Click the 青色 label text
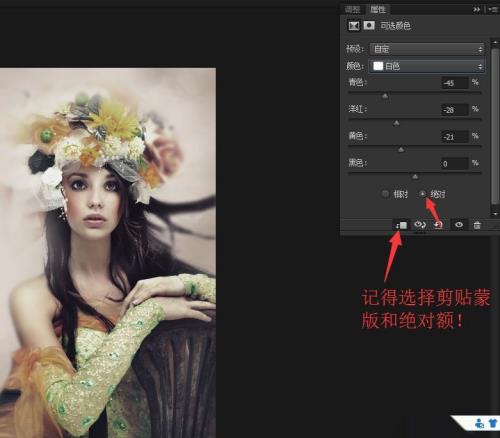This screenshot has width=500, height=438. pos(357,82)
